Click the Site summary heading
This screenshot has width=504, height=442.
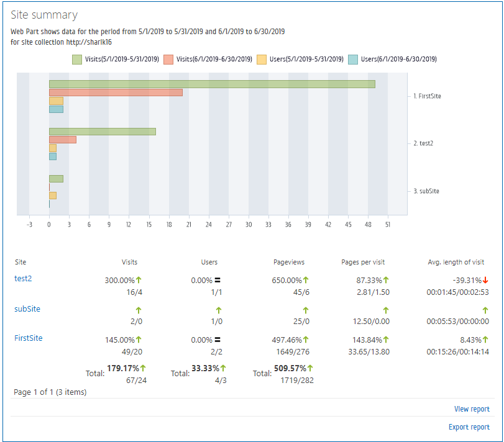[44, 15]
